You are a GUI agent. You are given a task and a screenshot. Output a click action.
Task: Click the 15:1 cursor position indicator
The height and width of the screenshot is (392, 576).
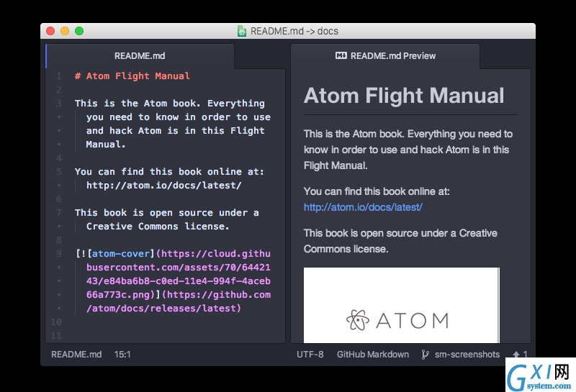(x=122, y=355)
